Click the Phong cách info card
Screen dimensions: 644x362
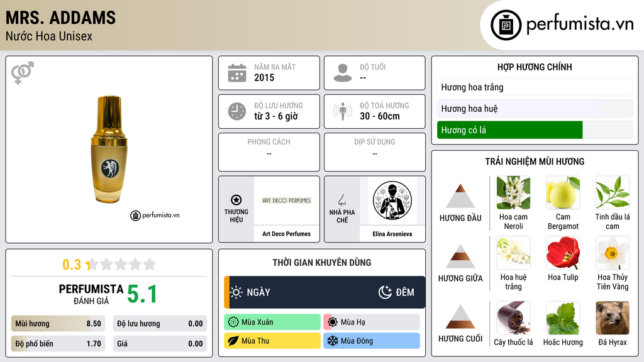pos(269,152)
